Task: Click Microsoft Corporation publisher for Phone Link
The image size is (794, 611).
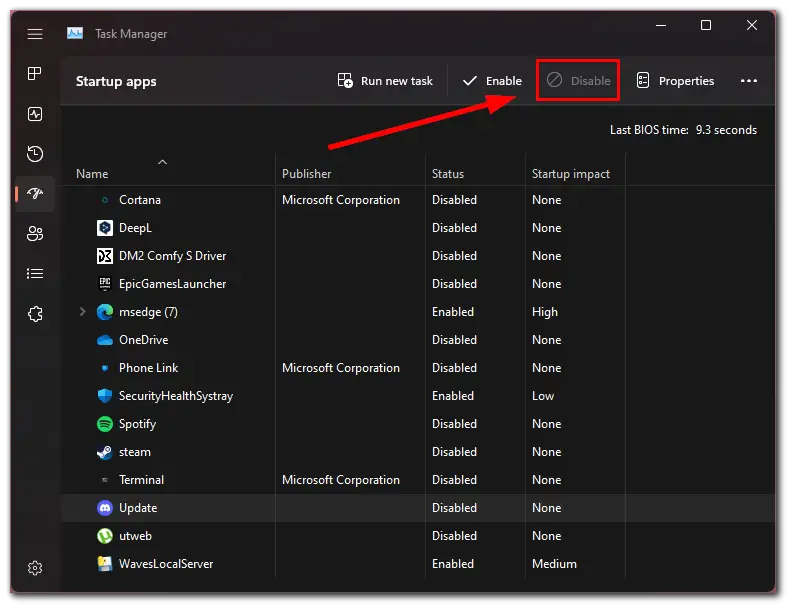Action: click(341, 368)
